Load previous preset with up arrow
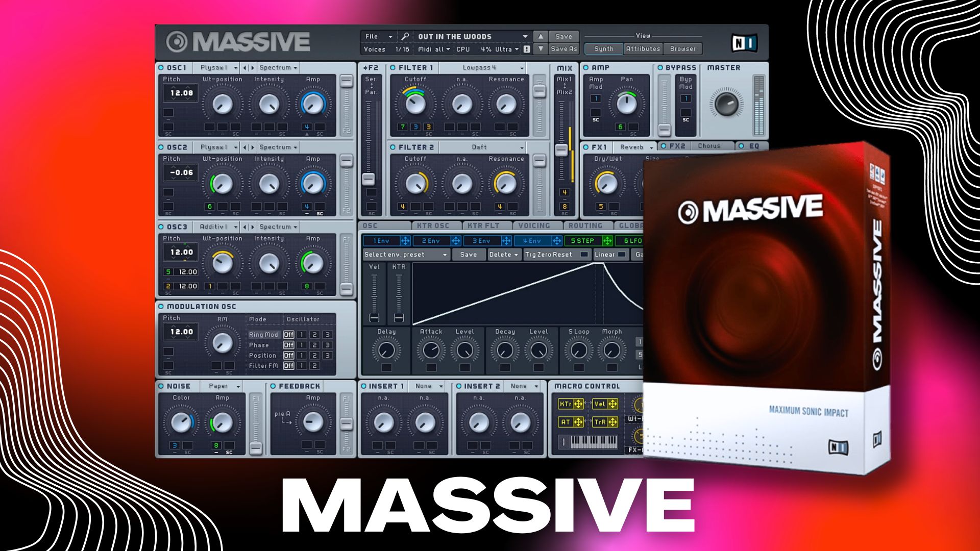This screenshot has height=551, width=980. [541, 36]
